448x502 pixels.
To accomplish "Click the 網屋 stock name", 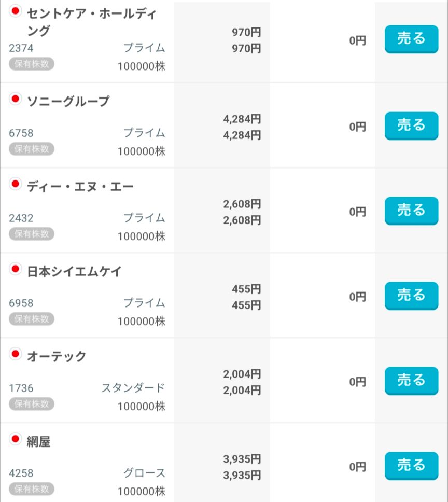I will click(38, 442).
